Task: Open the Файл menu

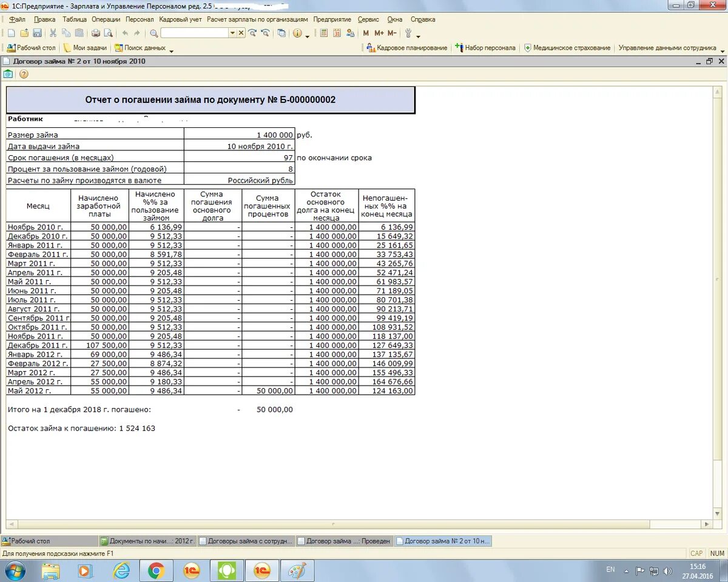Action: [18, 19]
